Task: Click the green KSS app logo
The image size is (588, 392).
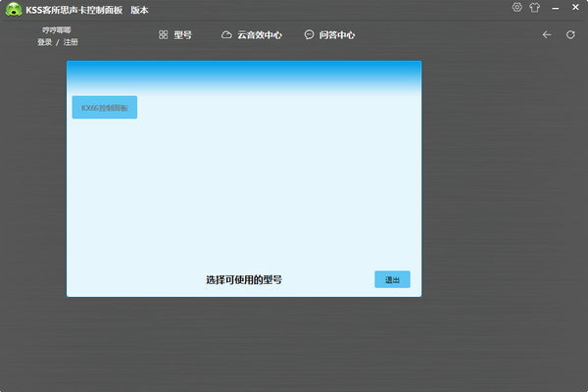Action: pyautogui.click(x=15, y=9)
